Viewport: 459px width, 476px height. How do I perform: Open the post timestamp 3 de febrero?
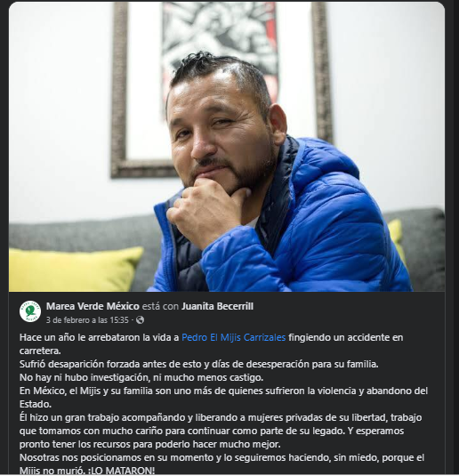coord(87,320)
